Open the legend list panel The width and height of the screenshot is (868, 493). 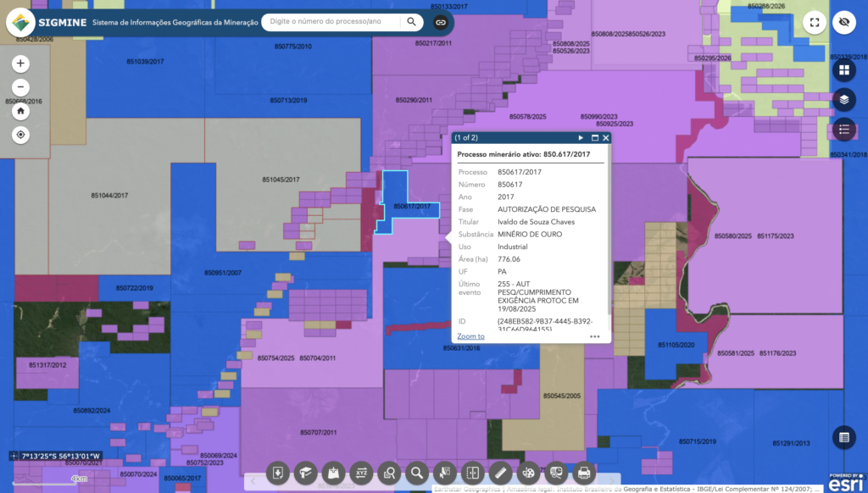(x=844, y=130)
